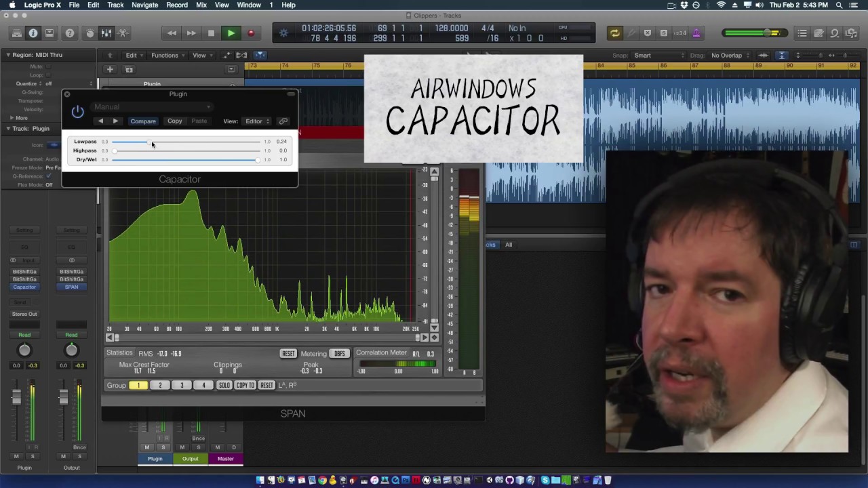Click the Compare button in plugin header
Image resolution: width=868 pixels, height=488 pixels.
[143, 121]
